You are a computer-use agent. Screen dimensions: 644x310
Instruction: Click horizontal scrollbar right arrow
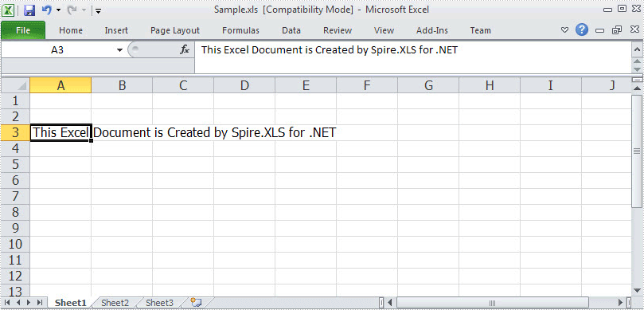(x=620, y=303)
